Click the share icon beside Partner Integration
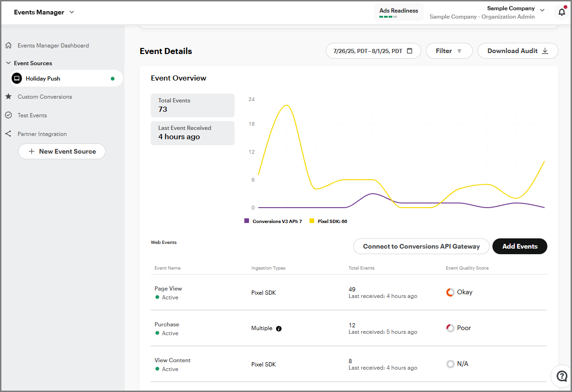Viewport: 572px width, 392px height. click(x=8, y=134)
